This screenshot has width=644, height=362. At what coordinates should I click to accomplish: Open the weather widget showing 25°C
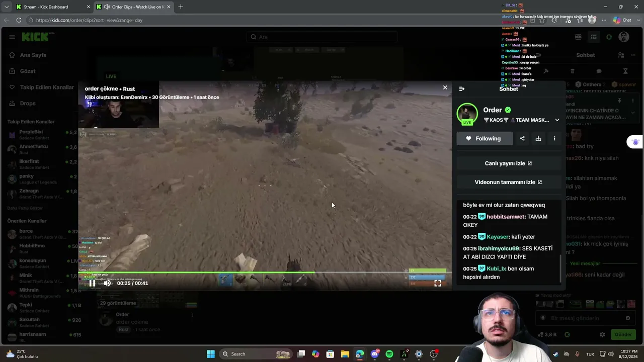(x=22, y=354)
